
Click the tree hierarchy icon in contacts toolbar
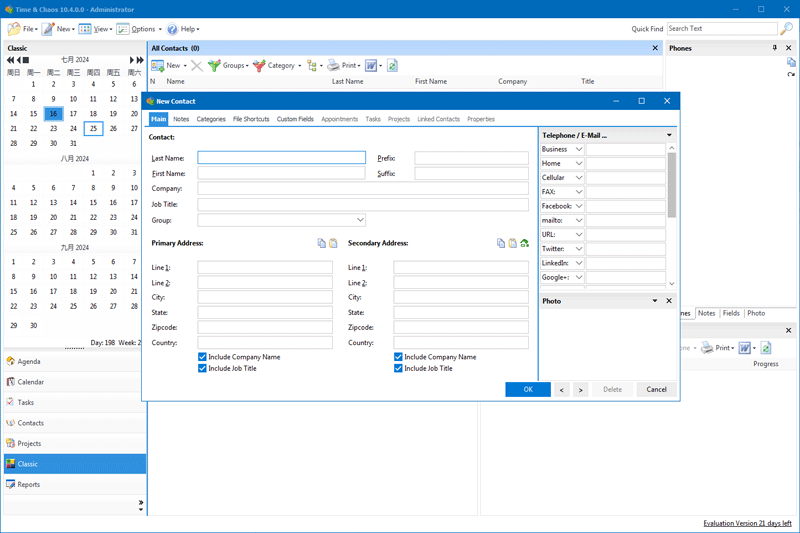click(x=312, y=65)
